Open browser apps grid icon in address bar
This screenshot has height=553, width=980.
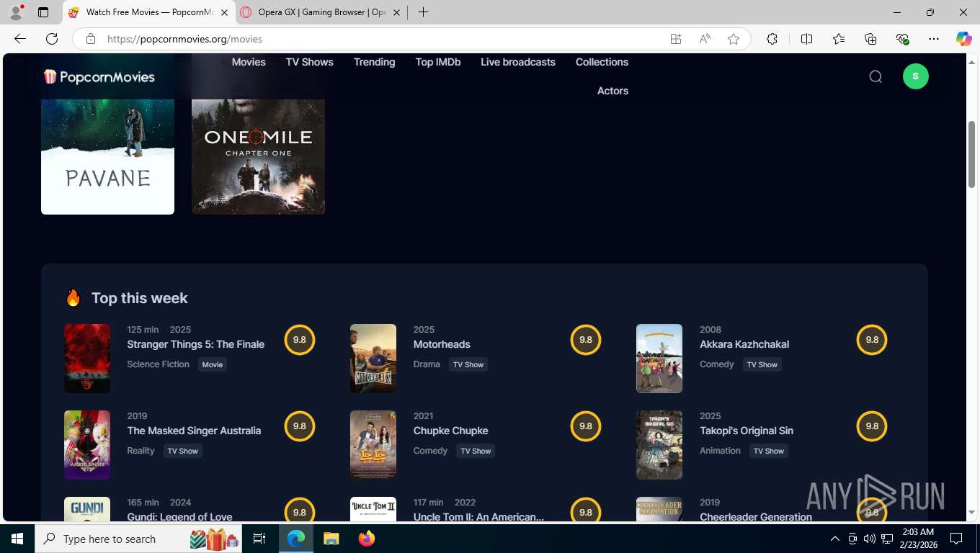(676, 39)
